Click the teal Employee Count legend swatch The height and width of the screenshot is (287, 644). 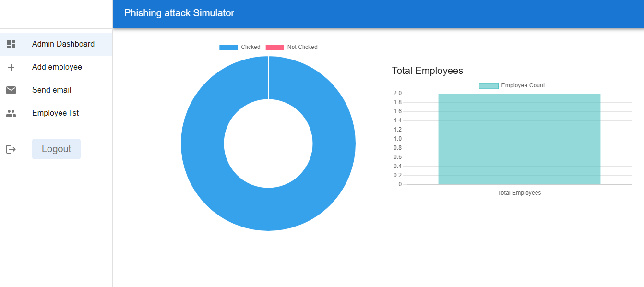click(x=489, y=85)
